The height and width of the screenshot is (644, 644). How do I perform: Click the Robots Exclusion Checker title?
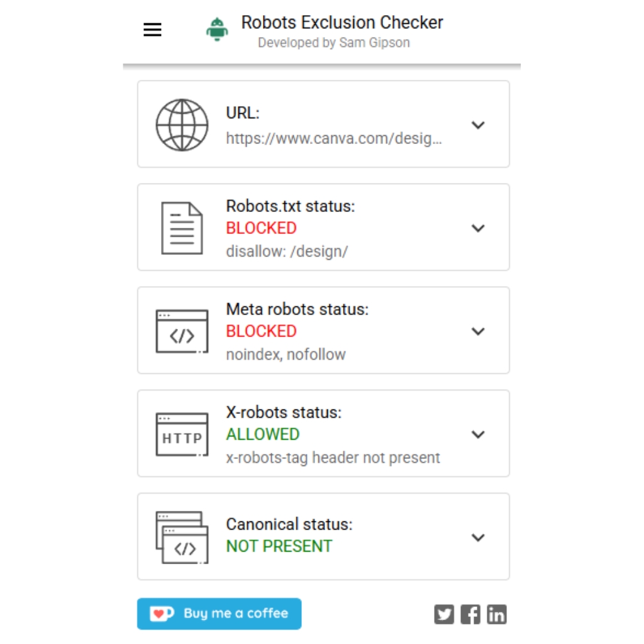point(342,23)
